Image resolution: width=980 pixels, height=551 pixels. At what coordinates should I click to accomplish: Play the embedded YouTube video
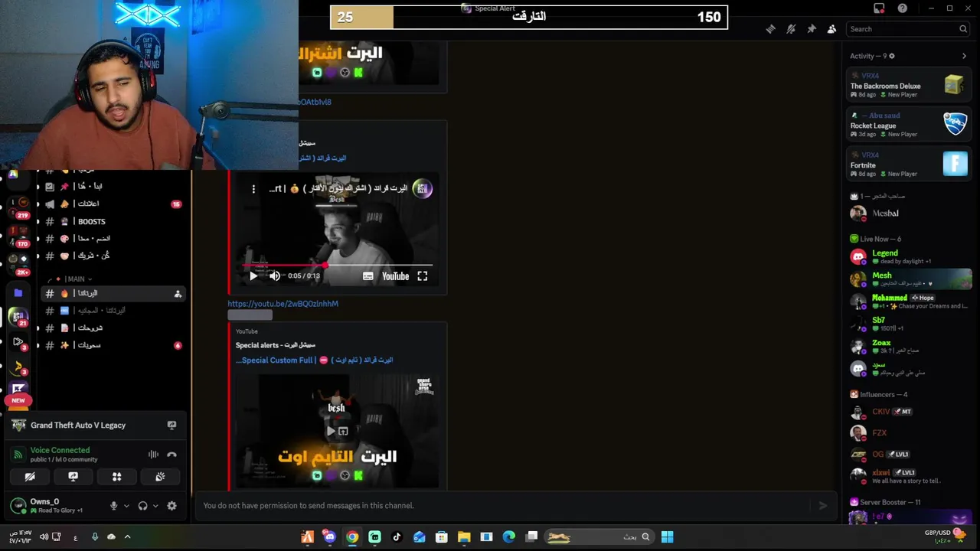point(253,276)
